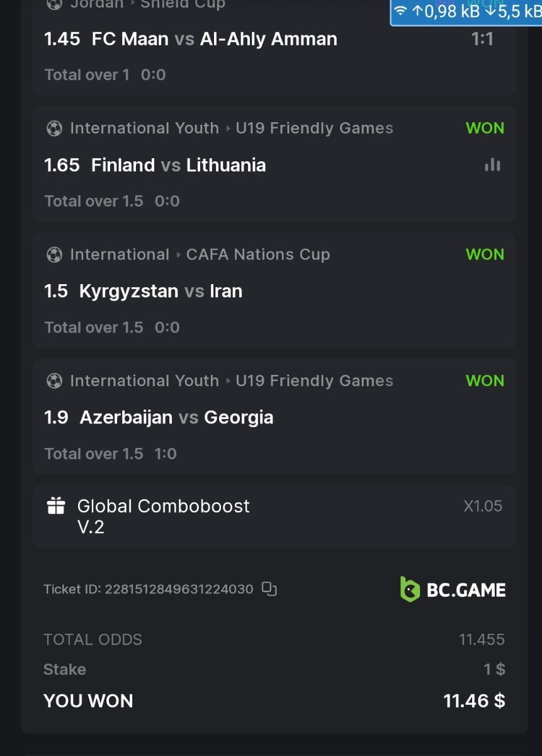542x756 pixels.
Task: Click the X1.05 boost multiplier
Action: (483, 506)
